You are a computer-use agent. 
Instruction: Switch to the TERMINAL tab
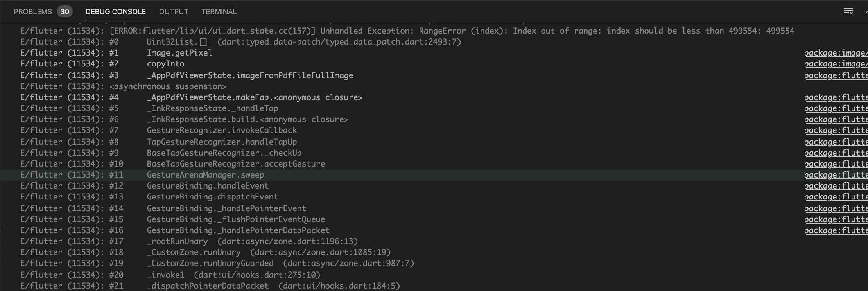coord(219,11)
